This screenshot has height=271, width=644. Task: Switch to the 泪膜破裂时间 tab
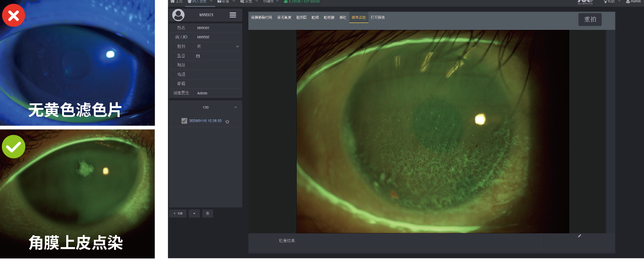coord(262,17)
